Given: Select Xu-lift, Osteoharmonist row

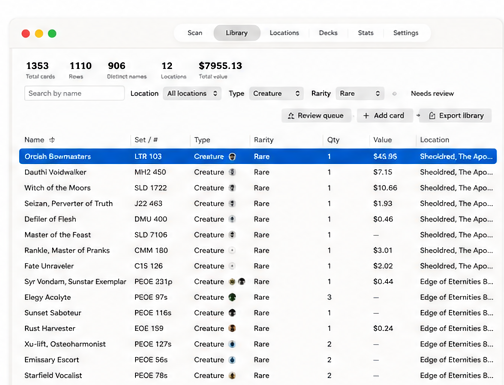Looking at the screenshot, I should point(258,344).
